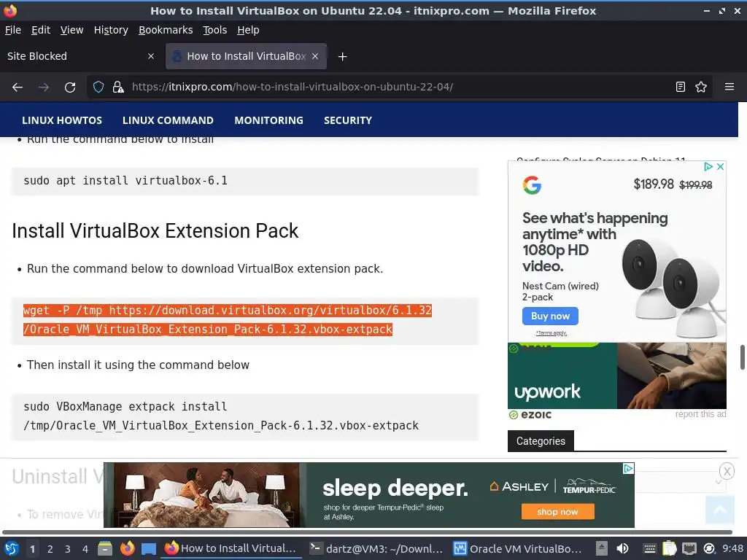The image size is (747, 560).
Task: Switch to Oracle VM VirtualBox window
Action: click(x=518, y=548)
